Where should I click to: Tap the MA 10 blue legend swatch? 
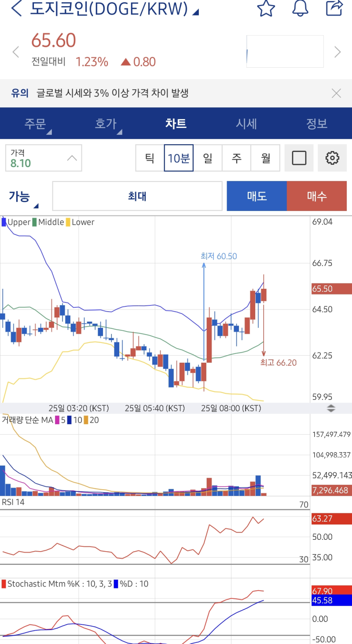[70, 420]
